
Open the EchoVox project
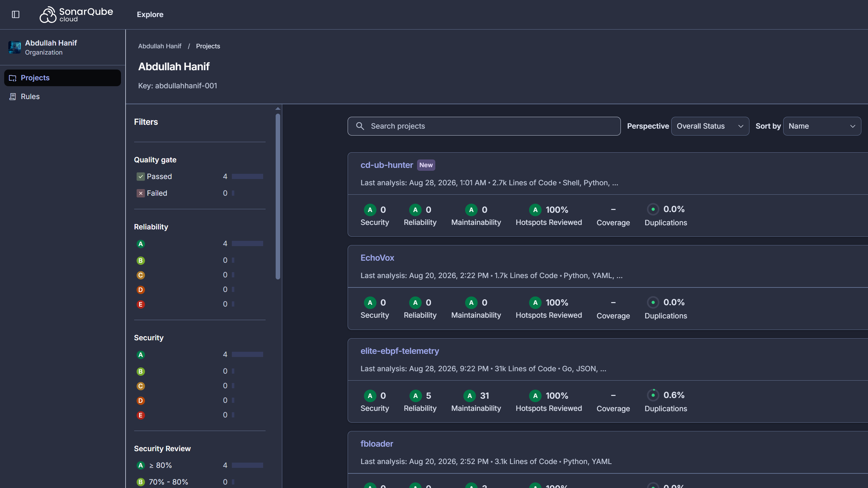point(377,258)
